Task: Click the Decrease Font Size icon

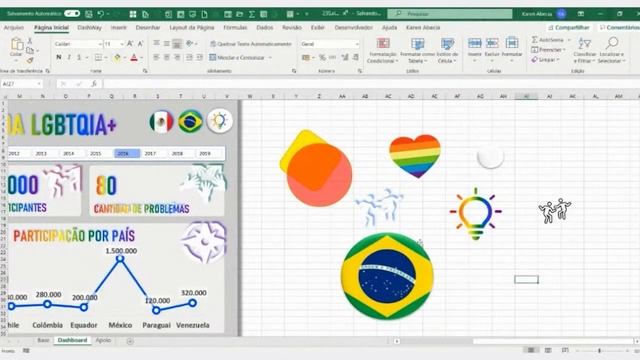Action: tap(140, 44)
